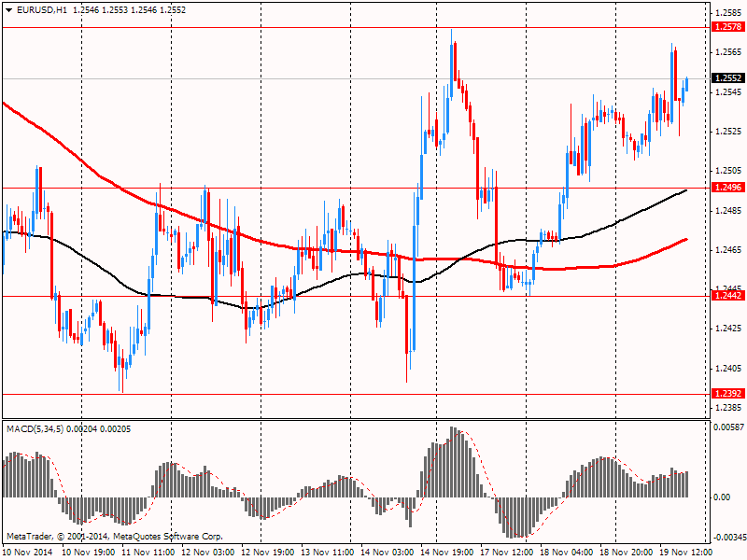Click the current price 1.2552 black label
Screen dimensions: 747x560
pyautogui.click(x=728, y=78)
